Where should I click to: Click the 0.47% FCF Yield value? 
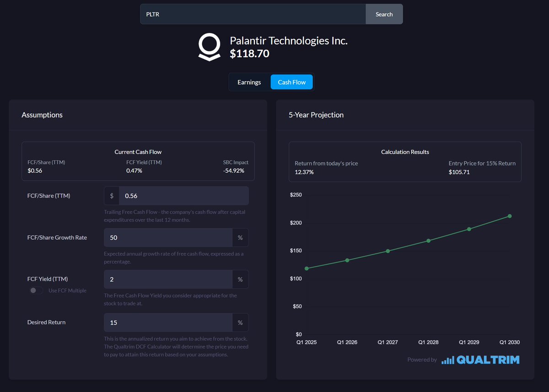tap(134, 171)
